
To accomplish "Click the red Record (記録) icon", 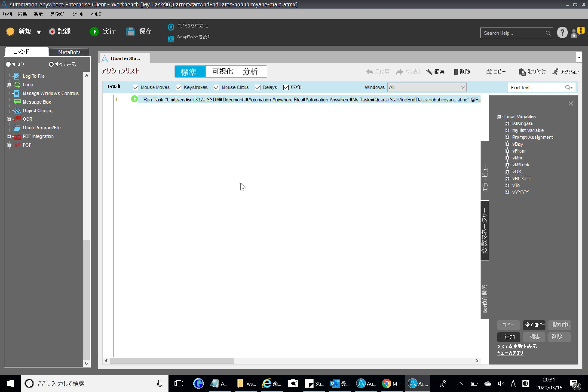I will click(52, 32).
